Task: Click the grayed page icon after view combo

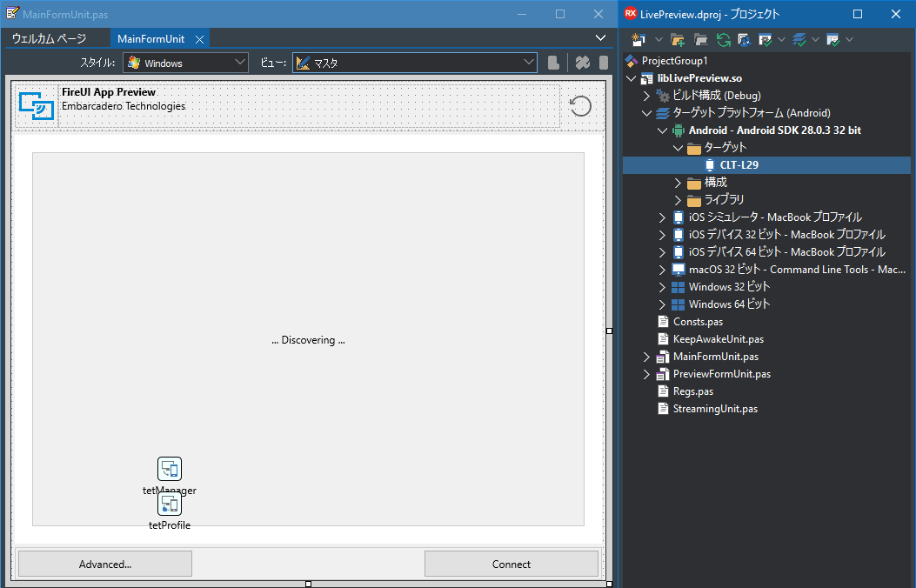Action: click(x=553, y=63)
